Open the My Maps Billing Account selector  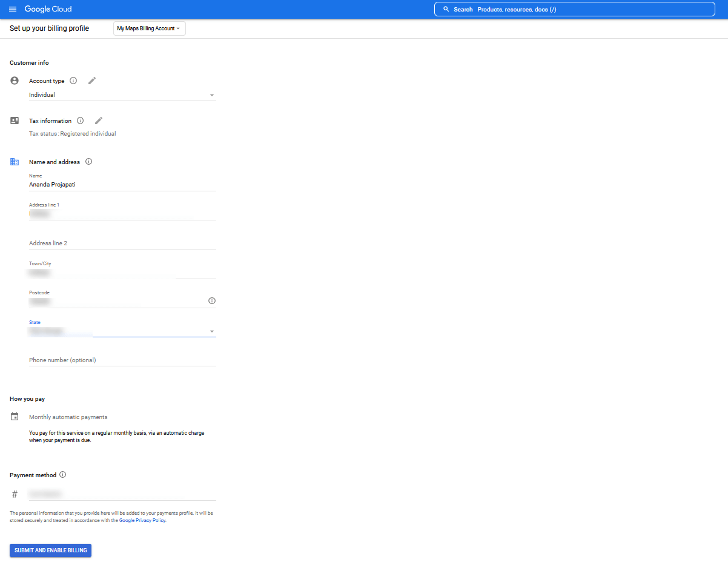pyautogui.click(x=149, y=28)
